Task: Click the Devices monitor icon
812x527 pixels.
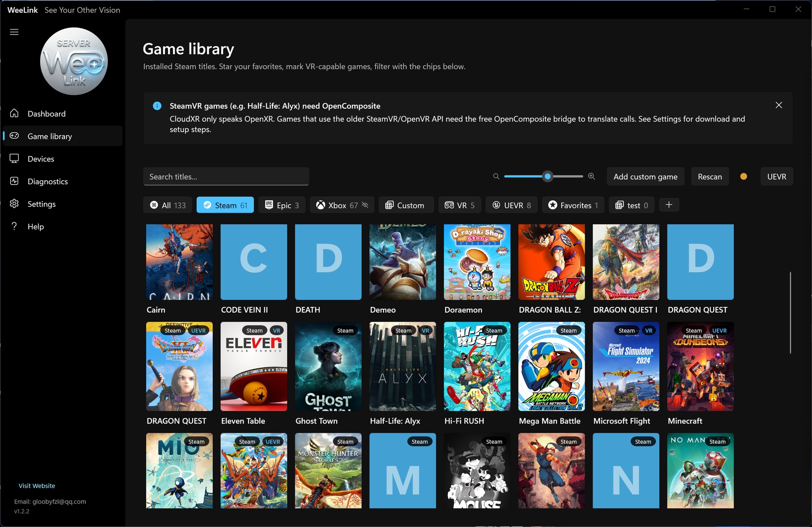Action: point(14,158)
